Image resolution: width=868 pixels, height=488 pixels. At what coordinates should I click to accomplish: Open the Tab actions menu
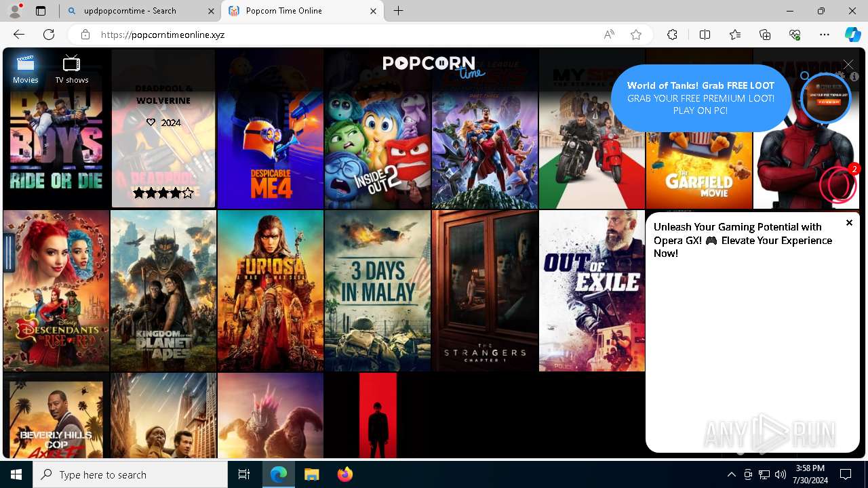point(41,11)
